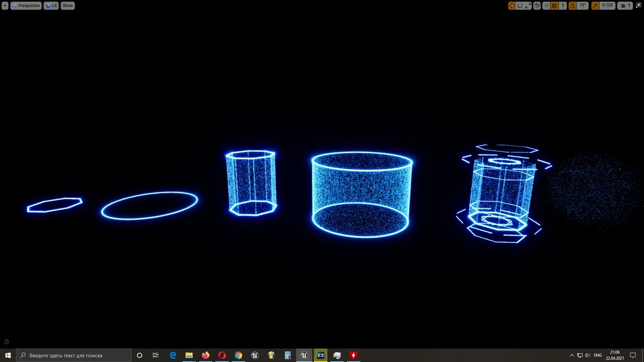
Task: Maximize or restore the viewport
Action: 639,6
